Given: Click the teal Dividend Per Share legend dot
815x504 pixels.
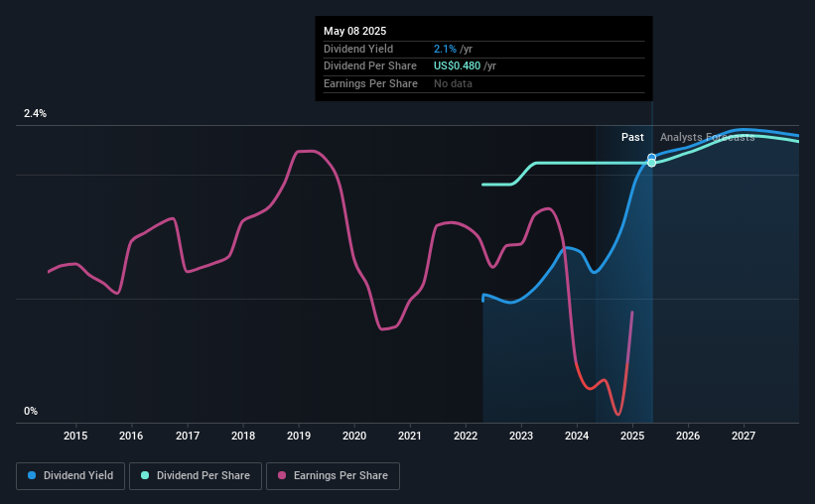Looking at the screenshot, I should coord(145,475).
